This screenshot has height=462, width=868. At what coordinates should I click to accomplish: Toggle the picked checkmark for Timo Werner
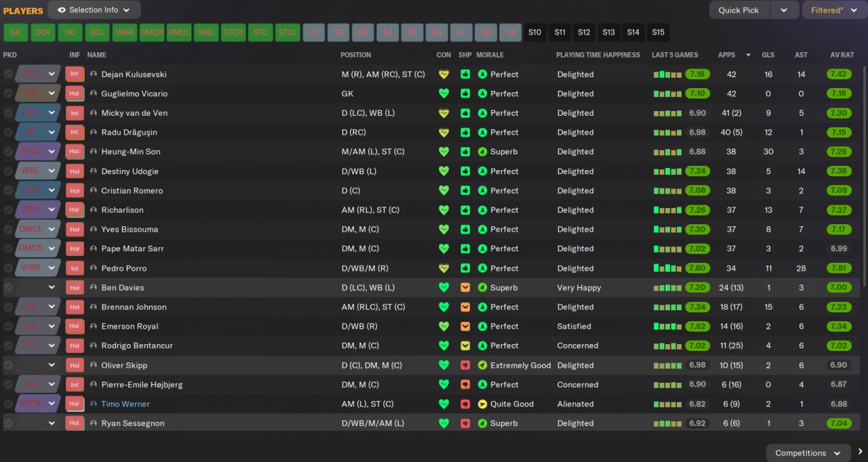8,404
